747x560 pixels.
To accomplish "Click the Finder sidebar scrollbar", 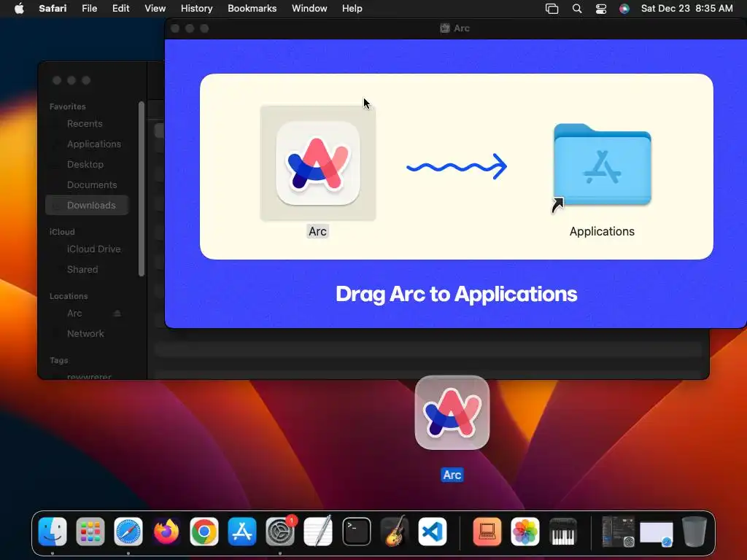I will 142,189.
